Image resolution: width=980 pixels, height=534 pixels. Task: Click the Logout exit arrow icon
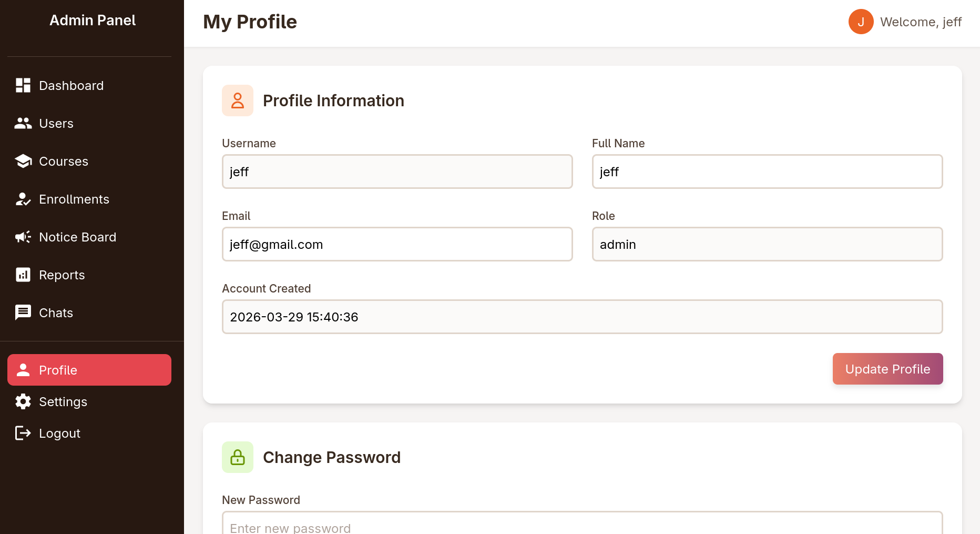(23, 433)
